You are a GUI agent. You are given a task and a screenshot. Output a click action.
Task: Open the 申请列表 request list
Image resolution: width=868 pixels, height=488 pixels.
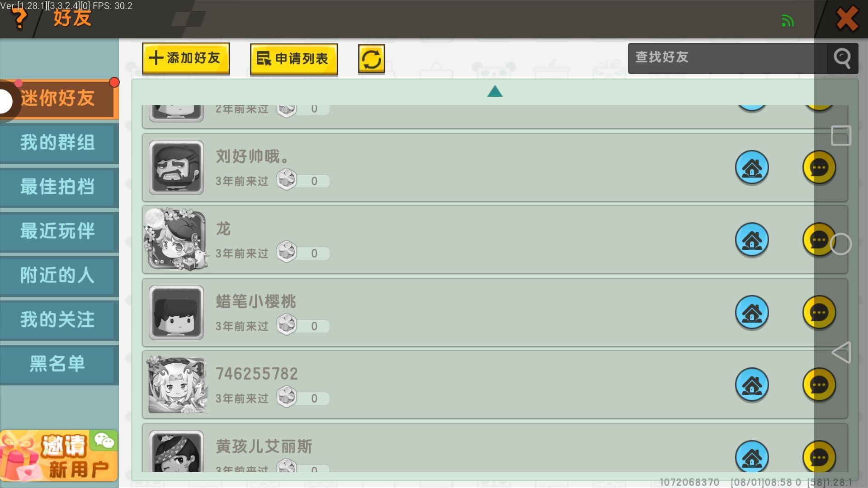coord(294,59)
